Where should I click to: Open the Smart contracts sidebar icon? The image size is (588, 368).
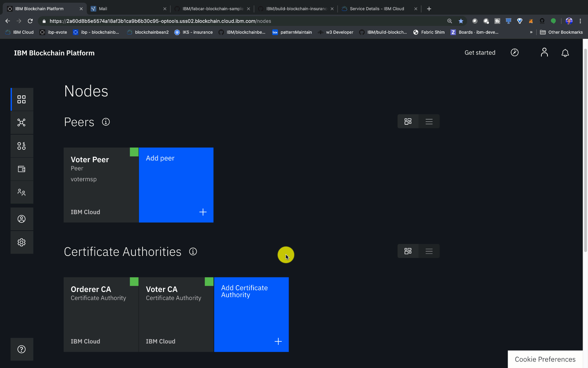(x=21, y=146)
